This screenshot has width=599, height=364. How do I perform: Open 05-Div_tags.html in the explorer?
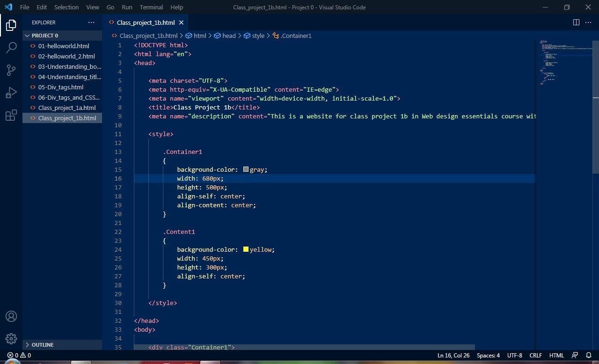(x=61, y=87)
